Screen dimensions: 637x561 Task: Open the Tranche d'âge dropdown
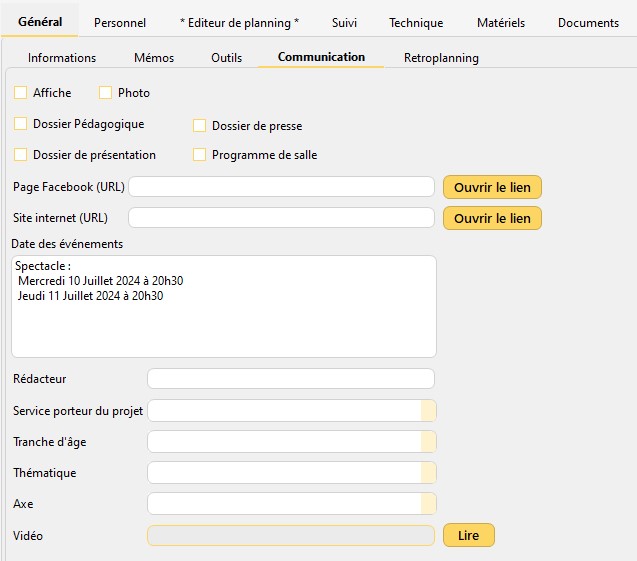428,442
